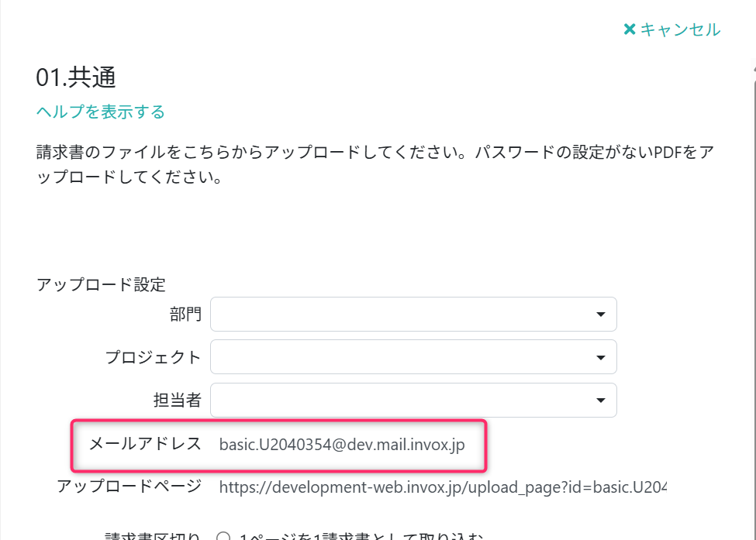Click the キャンセル link text

[x=680, y=29]
